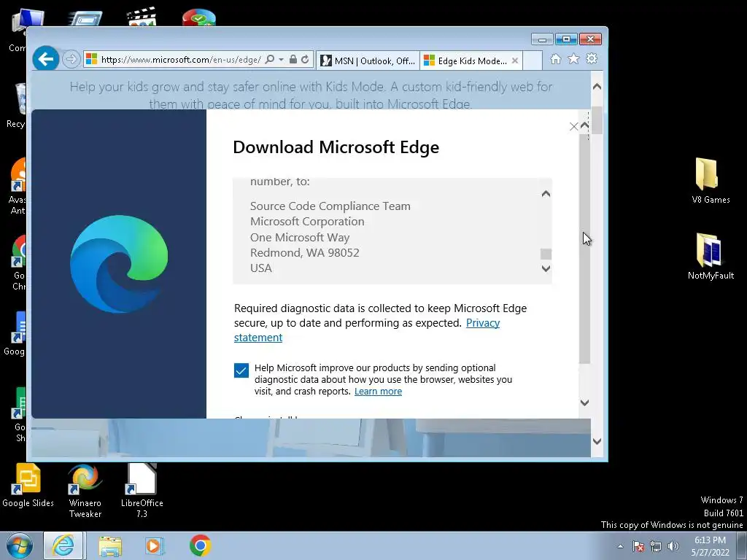Close the Internet Explorer window
Viewport: 747px width, 560px height.
click(591, 39)
